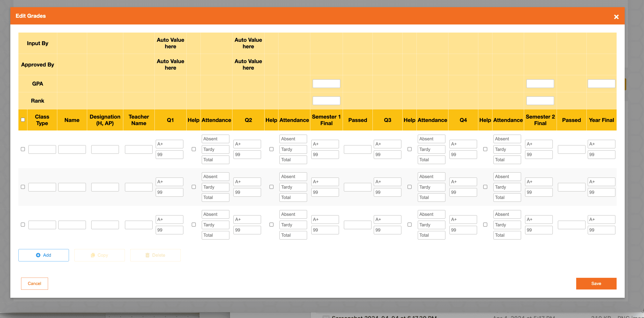The image size is (644, 318).
Task: Tick third row Help checkbox after Q3
Action: tap(410, 225)
